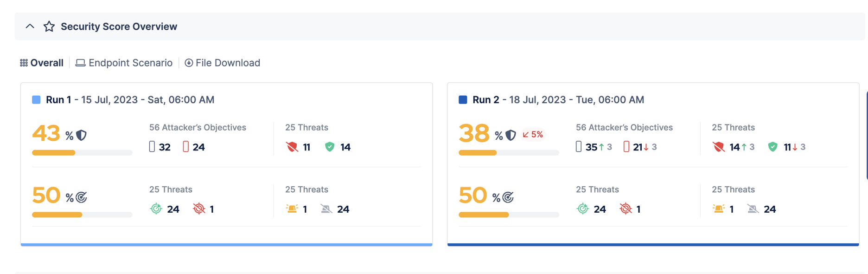This screenshot has width=868, height=274.
Task: Click the favorite star icon
Action: point(49,26)
